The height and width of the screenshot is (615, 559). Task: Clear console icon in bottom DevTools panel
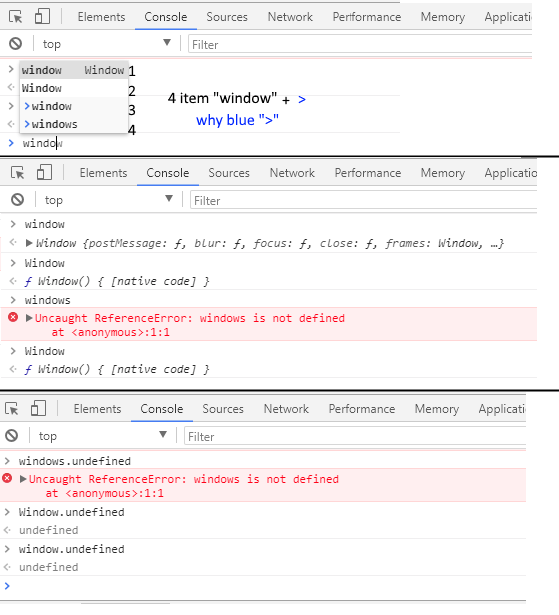11,436
